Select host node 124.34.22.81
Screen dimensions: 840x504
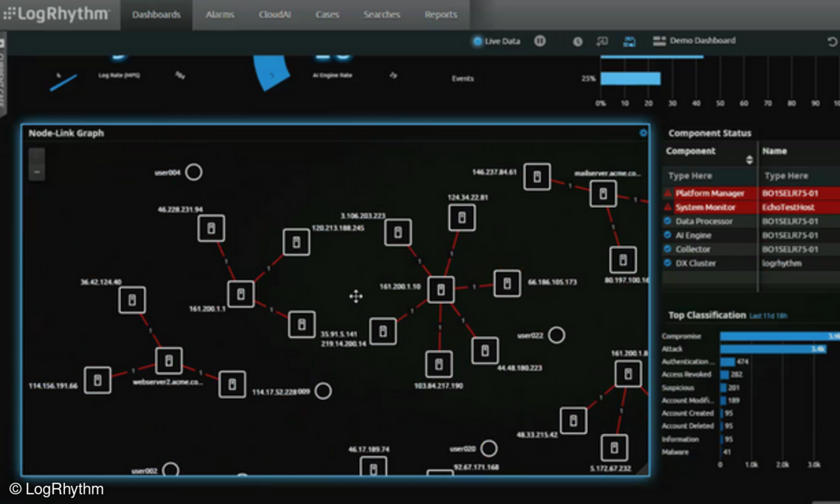(461, 218)
